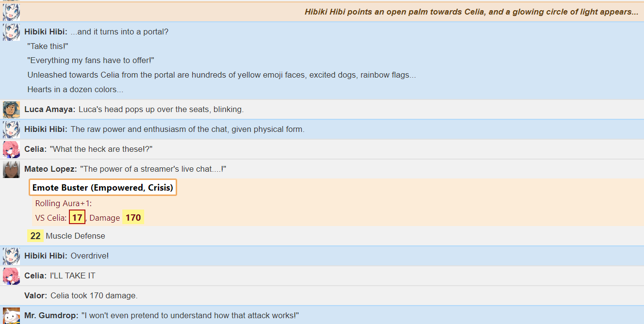Click Hibiki's avatar beside "The raw power" message
This screenshot has height=324, width=644.
pos(11,130)
